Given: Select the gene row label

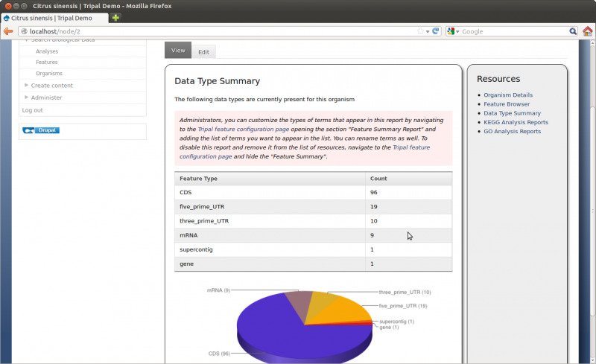Looking at the screenshot, I should (x=187, y=264).
